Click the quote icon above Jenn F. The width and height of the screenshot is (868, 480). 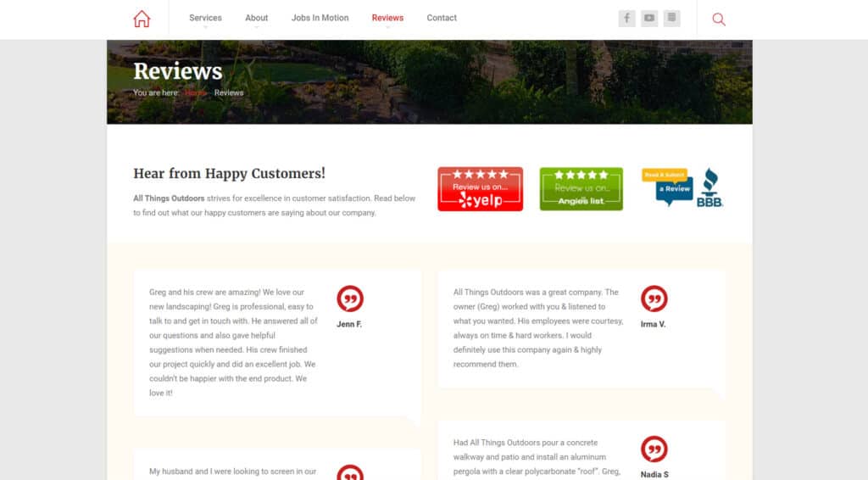(350, 299)
